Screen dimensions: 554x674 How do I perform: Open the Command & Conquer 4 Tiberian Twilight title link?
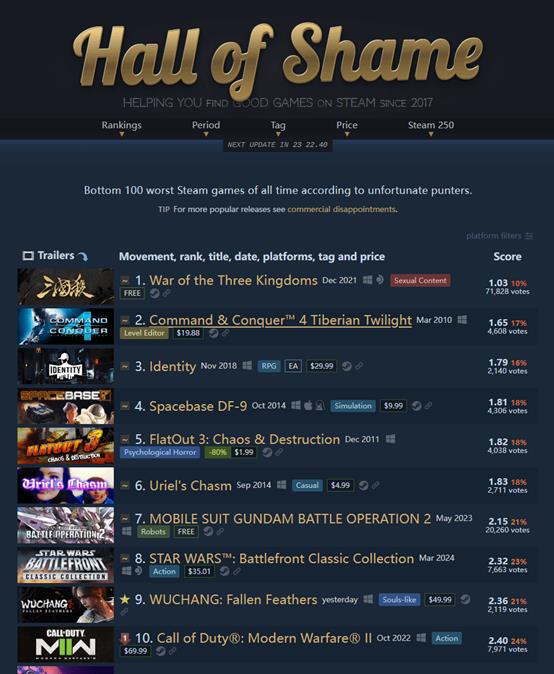(280, 320)
